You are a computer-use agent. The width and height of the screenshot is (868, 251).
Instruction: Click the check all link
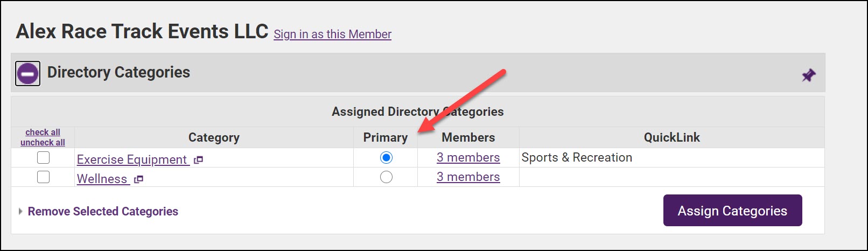[43, 133]
